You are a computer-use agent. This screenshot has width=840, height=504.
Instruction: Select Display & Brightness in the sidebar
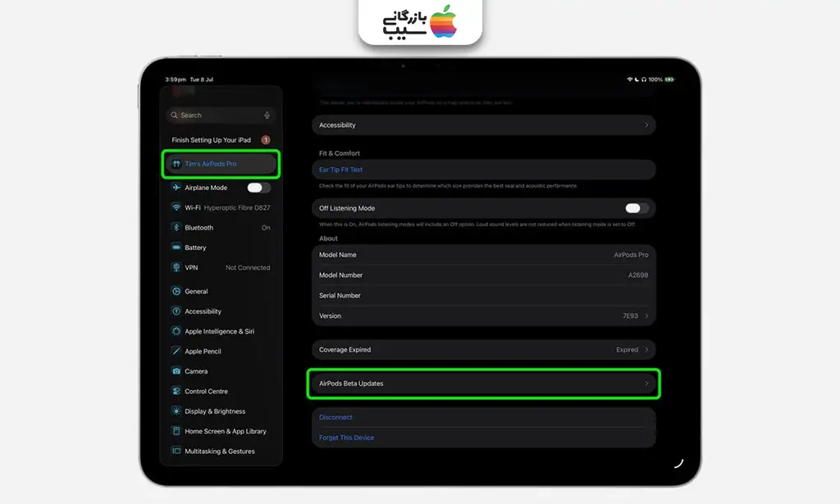221,411
